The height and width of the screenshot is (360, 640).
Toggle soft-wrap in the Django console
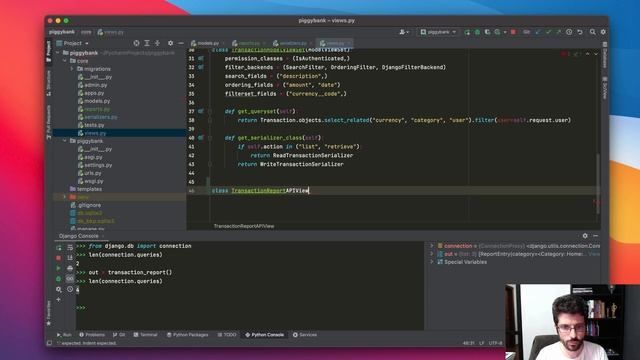[x=70, y=247]
